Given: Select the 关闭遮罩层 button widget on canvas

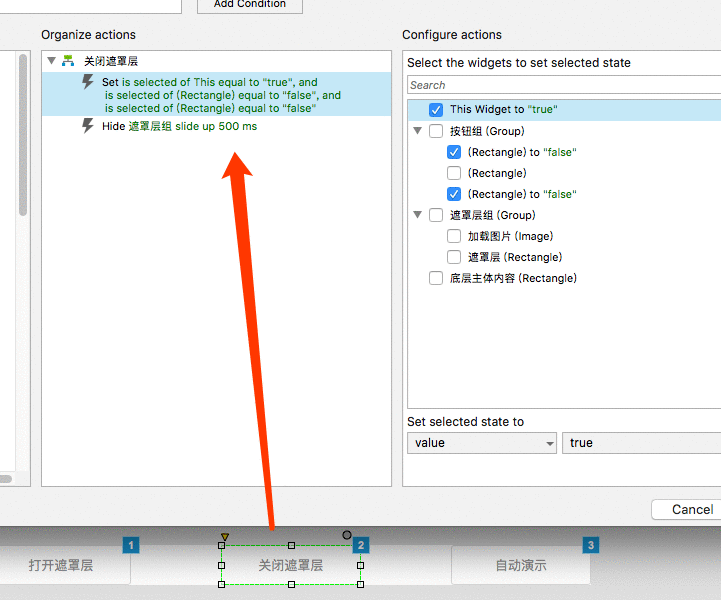Looking at the screenshot, I should click(x=291, y=565).
